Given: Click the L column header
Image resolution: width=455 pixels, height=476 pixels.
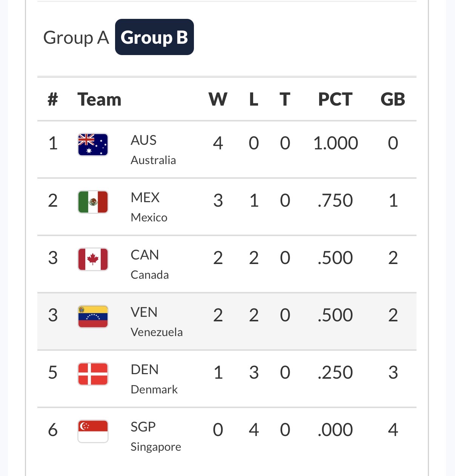Looking at the screenshot, I should [x=254, y=100].
